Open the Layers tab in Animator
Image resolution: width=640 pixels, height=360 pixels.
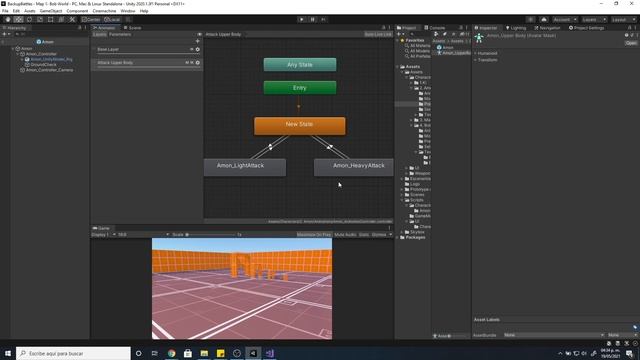coord(100,34)
